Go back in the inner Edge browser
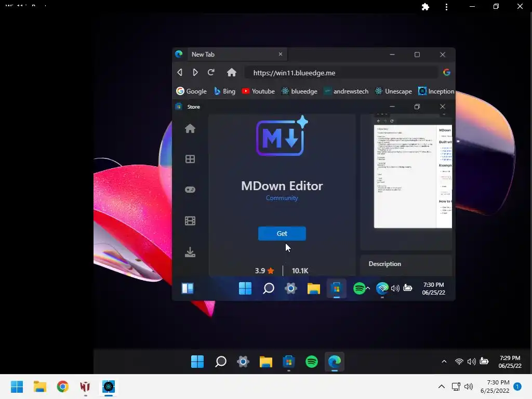 180,72
